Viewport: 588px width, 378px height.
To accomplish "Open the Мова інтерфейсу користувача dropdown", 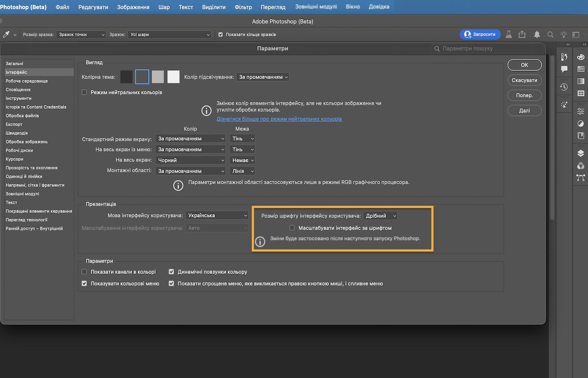I will coord(217,215).
